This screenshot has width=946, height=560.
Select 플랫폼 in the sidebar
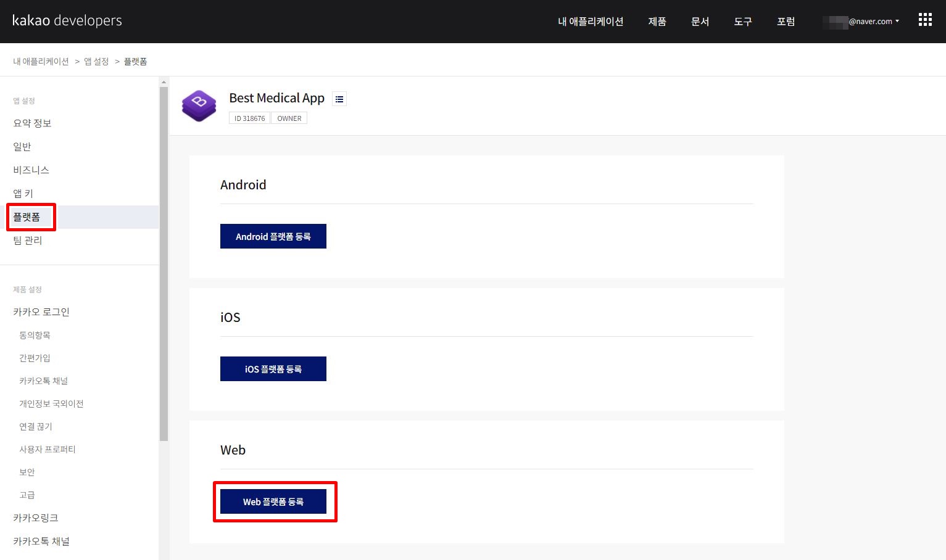pyautogui.click(x=27, y=217)
